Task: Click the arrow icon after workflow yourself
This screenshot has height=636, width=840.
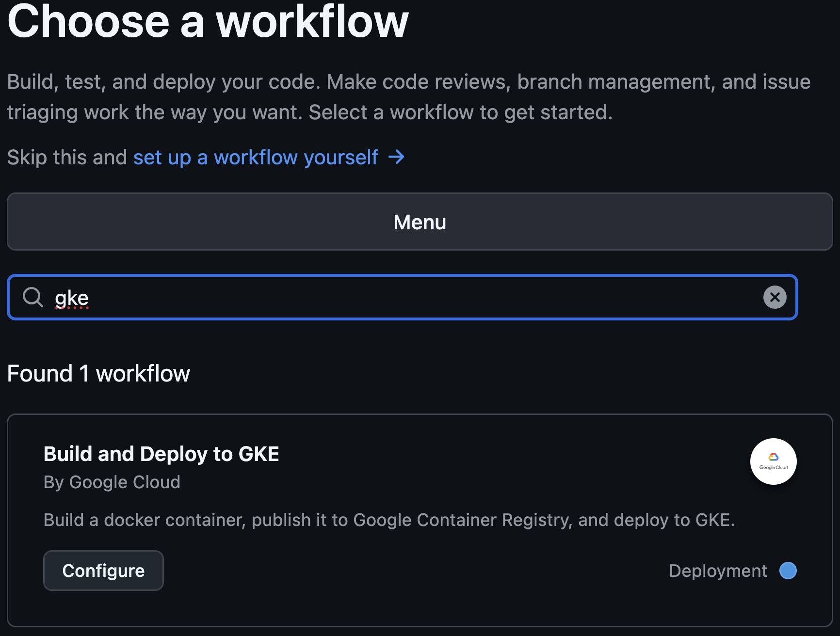Action: [396, 157]
